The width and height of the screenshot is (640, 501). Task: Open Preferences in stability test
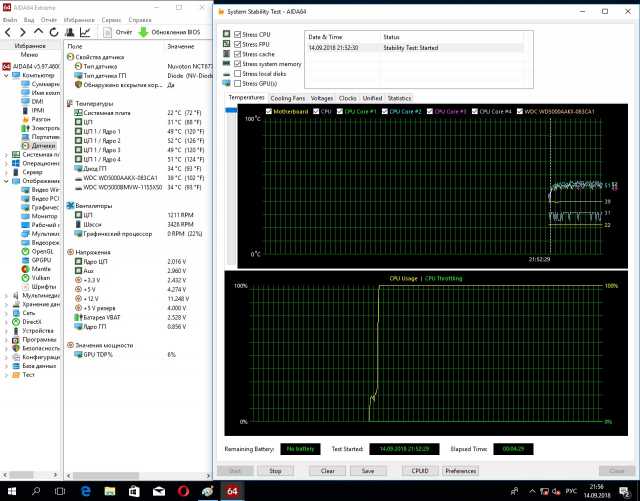(x=460, y=471)
